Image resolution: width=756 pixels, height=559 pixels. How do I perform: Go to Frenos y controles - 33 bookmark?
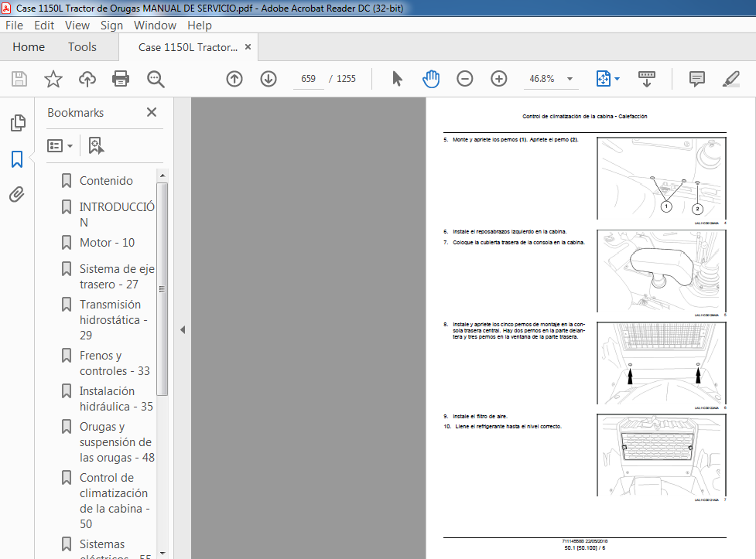click(x=115, y=363)
